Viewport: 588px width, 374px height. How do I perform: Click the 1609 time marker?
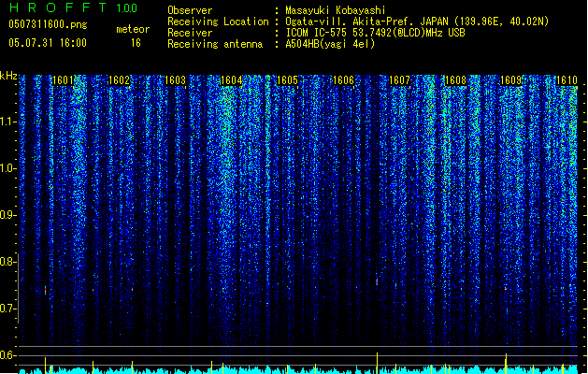(x=511, y=80)
